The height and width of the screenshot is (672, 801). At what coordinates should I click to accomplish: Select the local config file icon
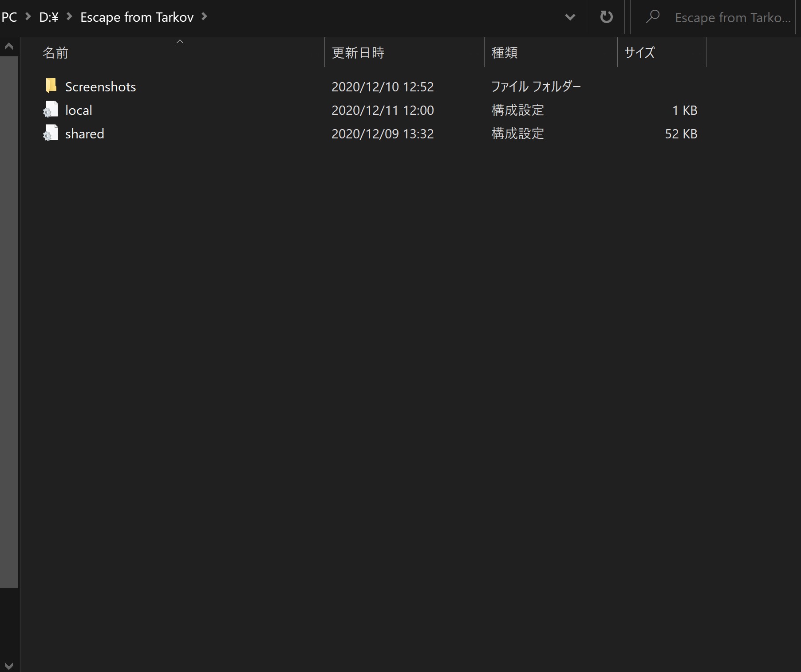click(51, 109)
